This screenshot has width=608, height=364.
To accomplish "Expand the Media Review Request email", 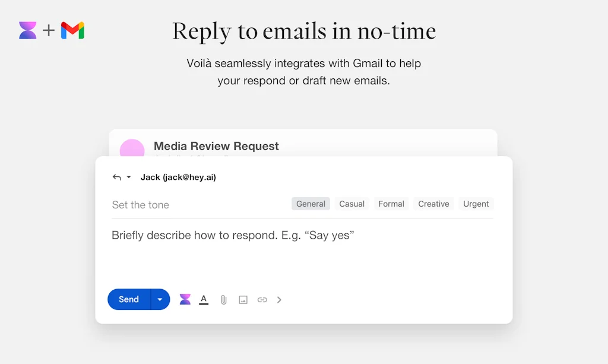I will click(x=216, y=146).
